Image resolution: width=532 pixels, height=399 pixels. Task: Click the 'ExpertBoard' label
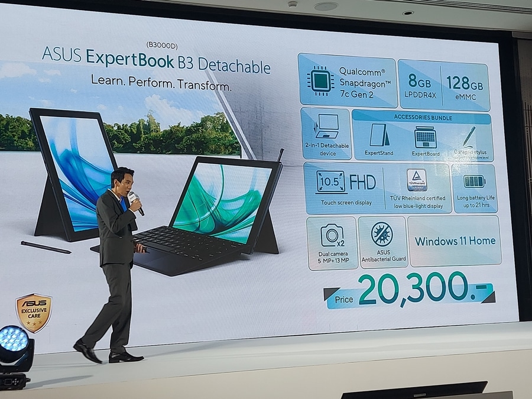pos(426,154)
